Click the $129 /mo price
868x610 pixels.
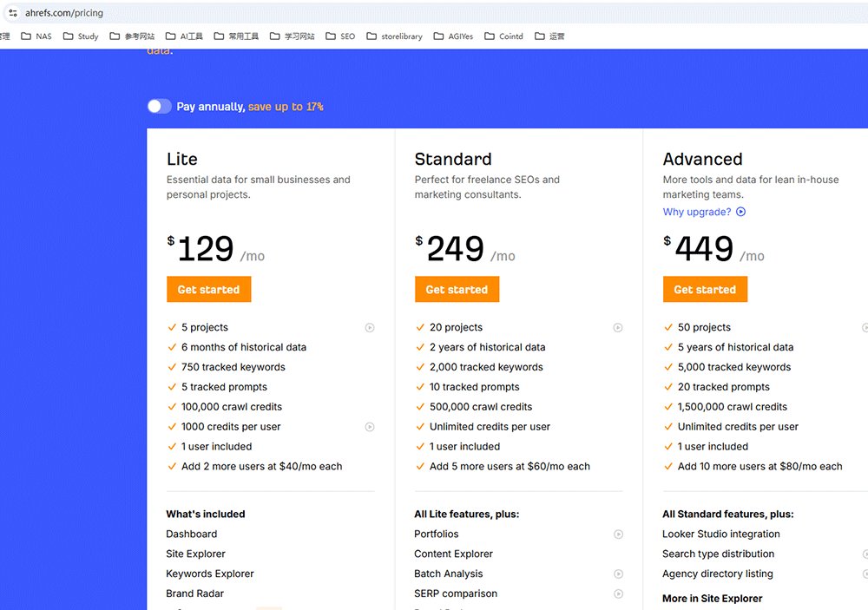pyautogui.click(x=216, y=248)
